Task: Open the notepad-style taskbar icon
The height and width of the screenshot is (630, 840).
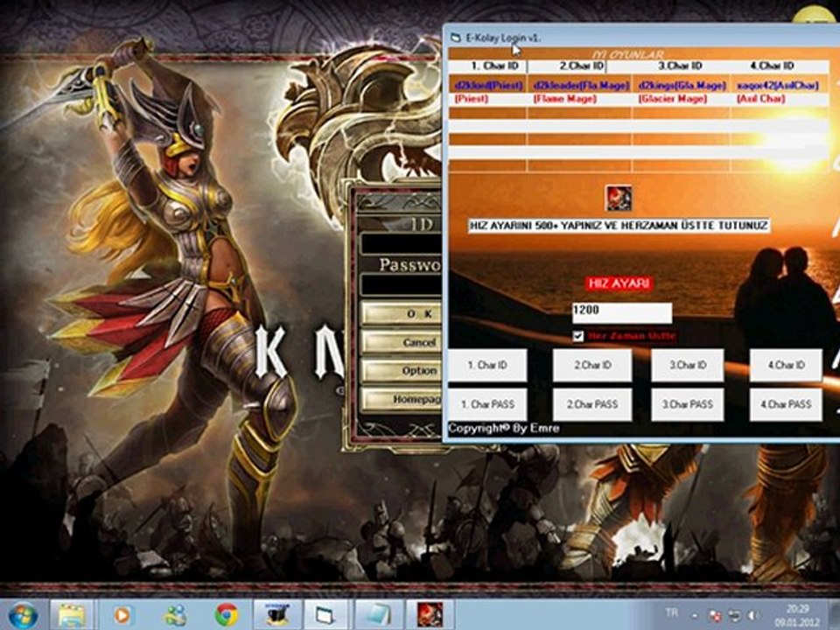Action: (378, 615)
